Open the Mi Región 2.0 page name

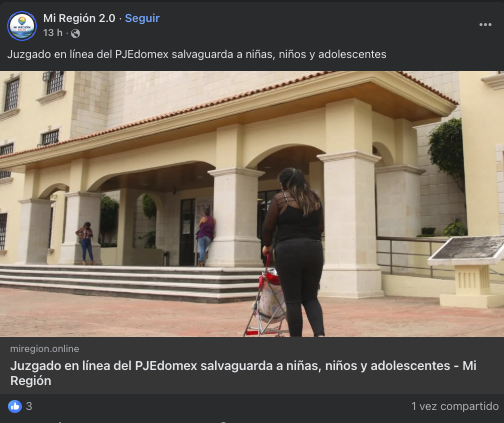pos(79,18)
